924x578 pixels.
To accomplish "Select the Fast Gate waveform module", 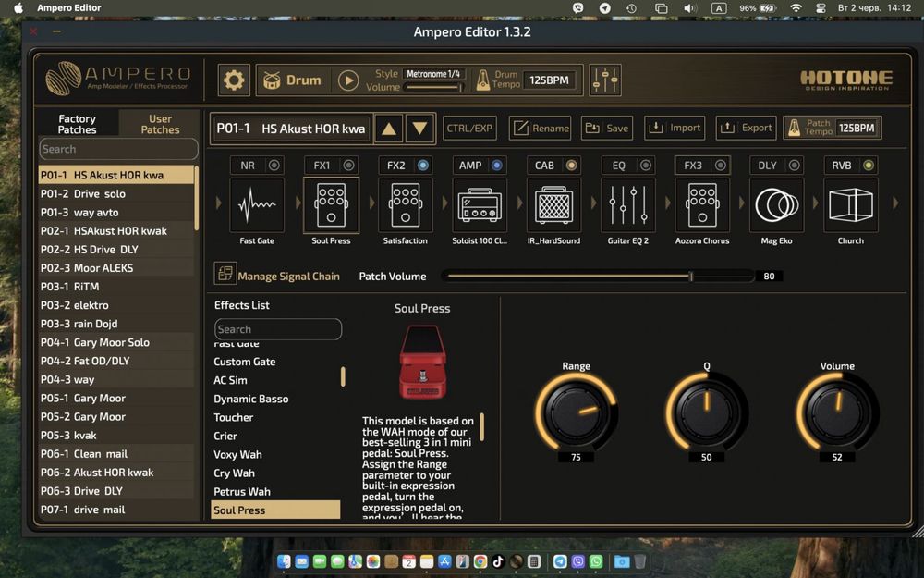I will (x=257, y=205).
